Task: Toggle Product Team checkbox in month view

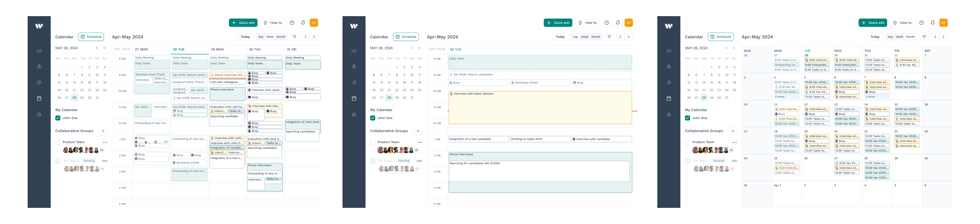Action: pyautogui.click(x=688, y=143)
